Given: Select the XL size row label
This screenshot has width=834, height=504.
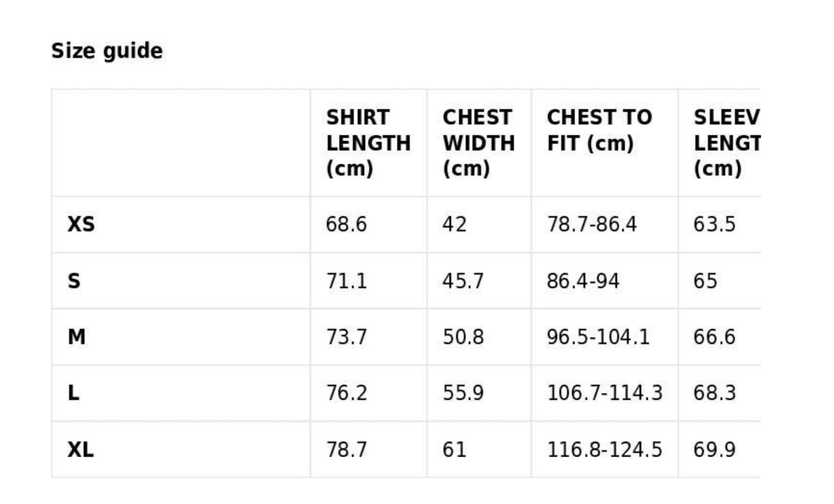Looking at the screenshot, I should tap(80, 450).
